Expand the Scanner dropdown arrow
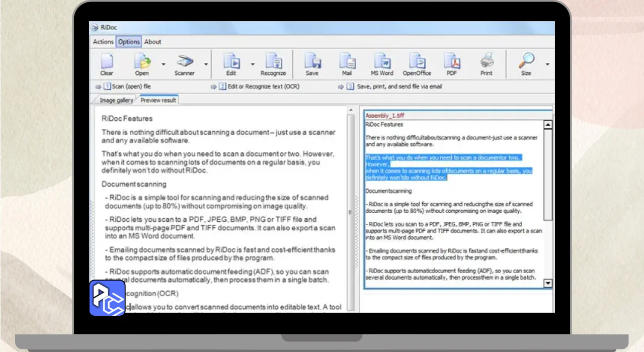This screenshot has height=352, width=644. [206, 64]
